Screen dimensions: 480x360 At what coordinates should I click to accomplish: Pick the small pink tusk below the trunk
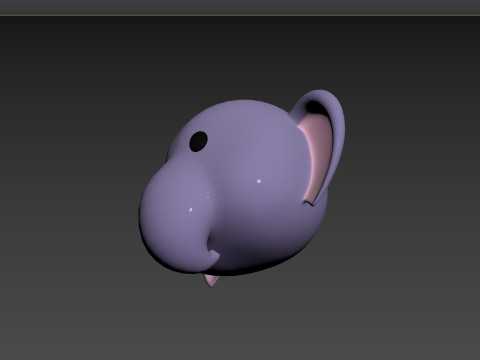point(211,280)
